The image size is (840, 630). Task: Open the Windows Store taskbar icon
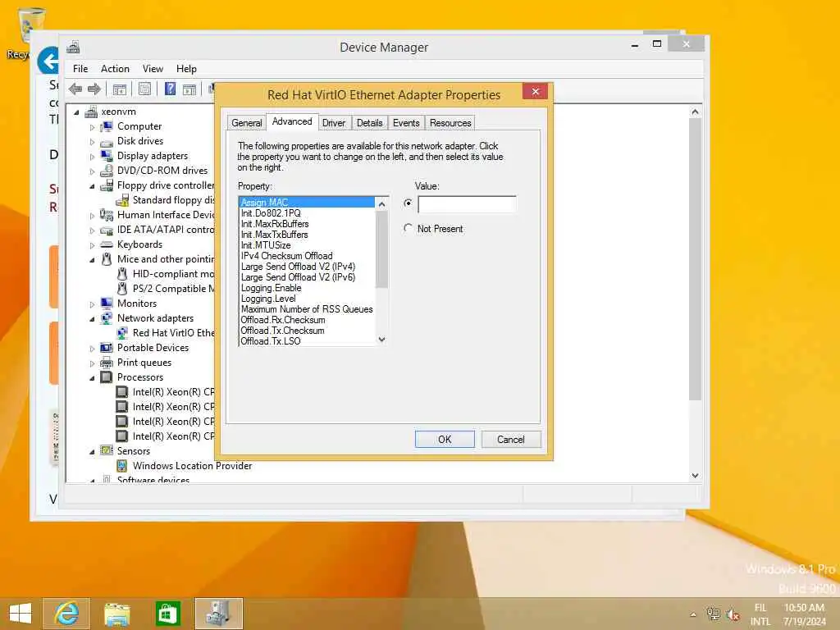coord(167,614)
